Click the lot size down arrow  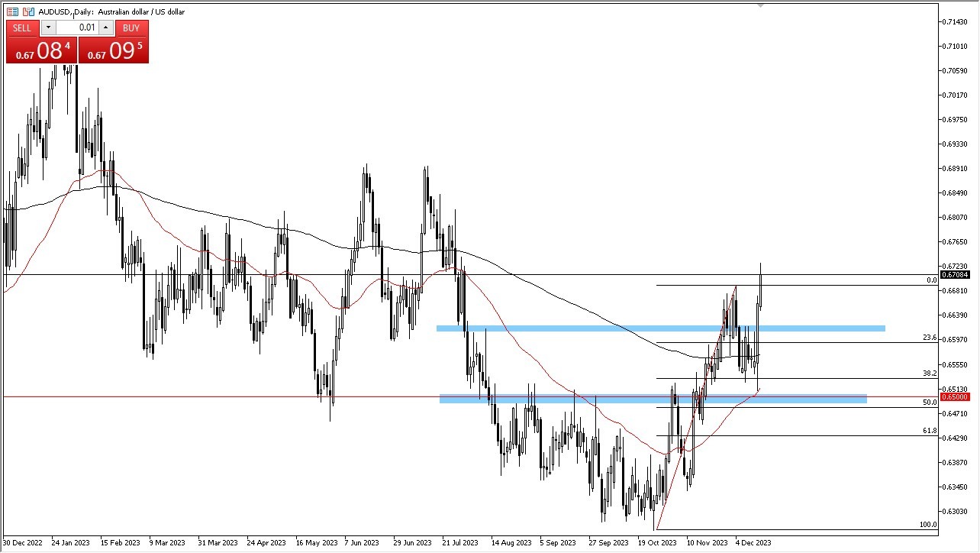click(48, 28)
